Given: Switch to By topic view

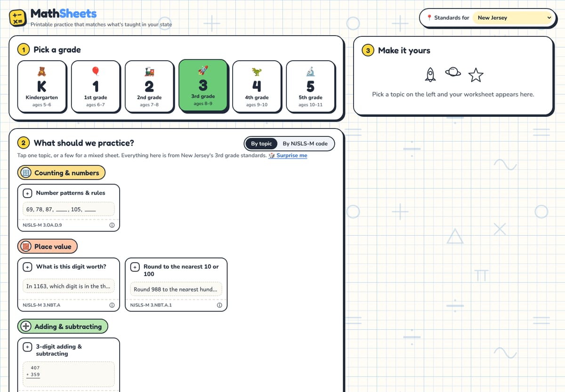Looking at the screenshot, I should tap(261, 144).
